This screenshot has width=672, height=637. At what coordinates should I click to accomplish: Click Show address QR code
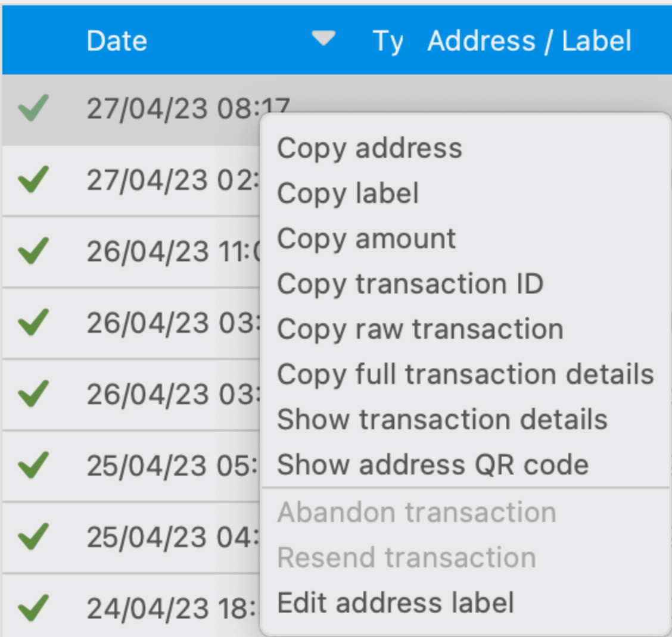coord(432,465)
